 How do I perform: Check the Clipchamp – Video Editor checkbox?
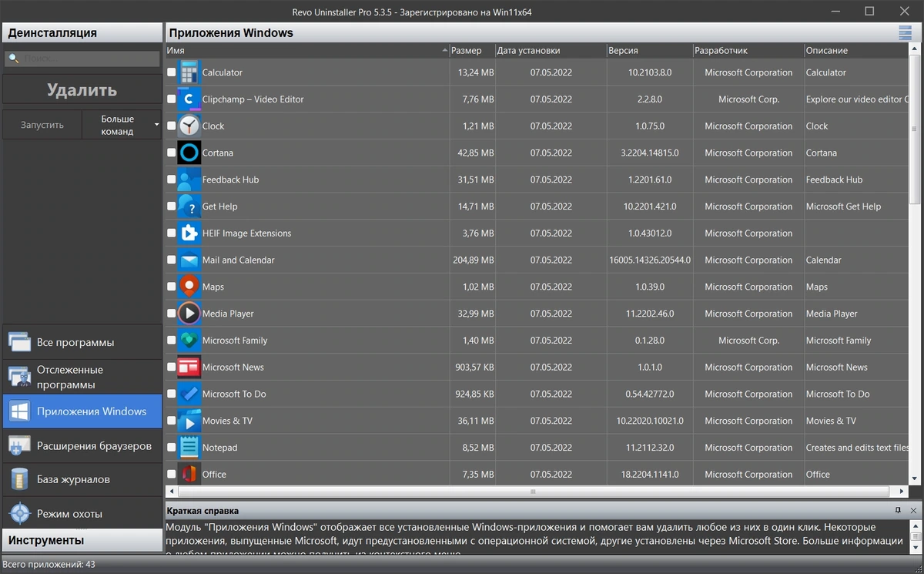pos(172,99)
